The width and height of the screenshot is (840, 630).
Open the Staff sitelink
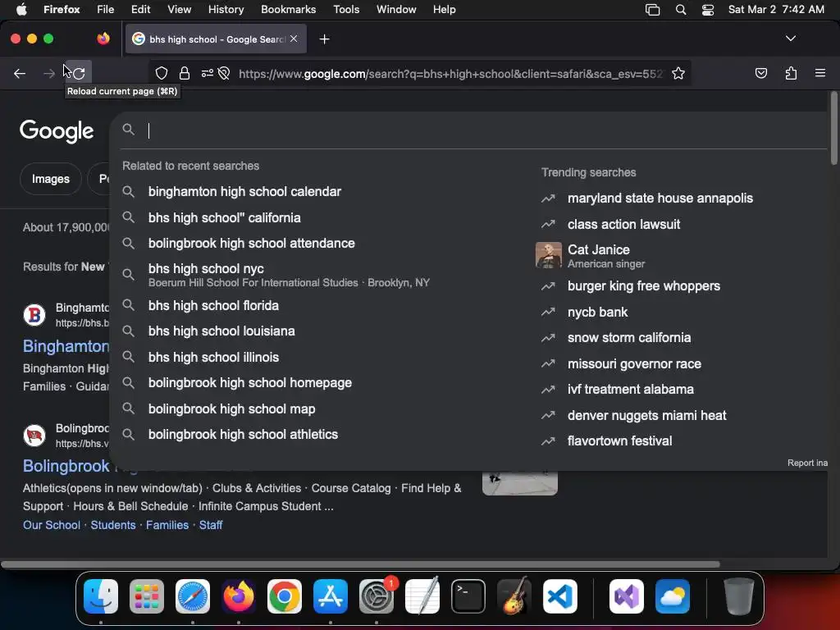211,525
